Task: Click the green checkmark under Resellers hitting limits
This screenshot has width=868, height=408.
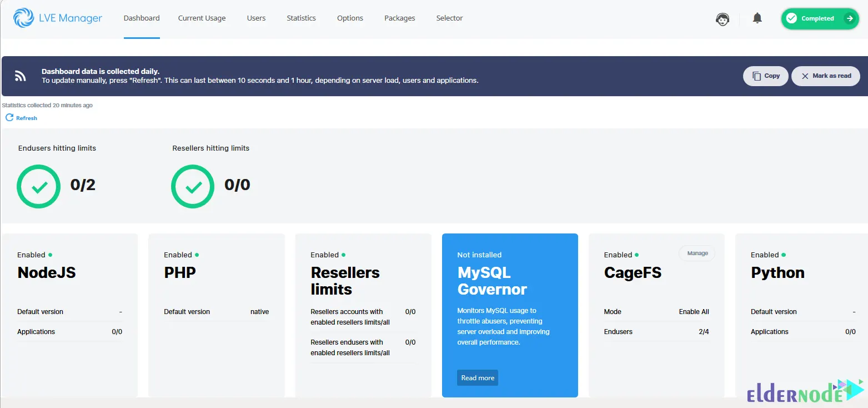Action: 192,186
